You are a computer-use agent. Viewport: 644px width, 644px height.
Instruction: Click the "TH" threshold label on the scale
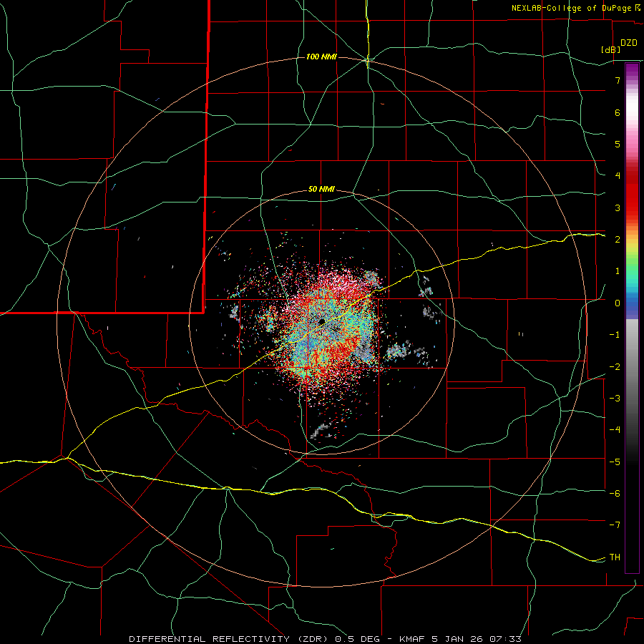[615, 557]
